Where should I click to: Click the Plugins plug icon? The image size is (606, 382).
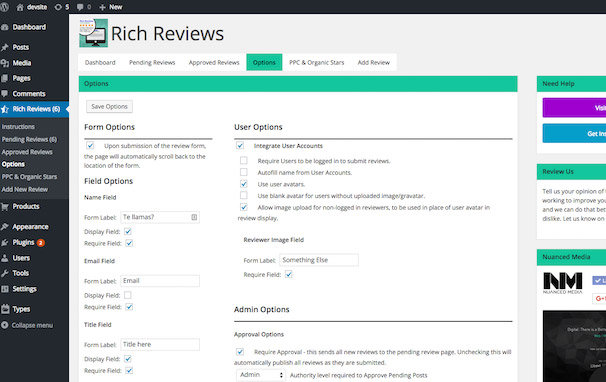click(x=5, y=242)
